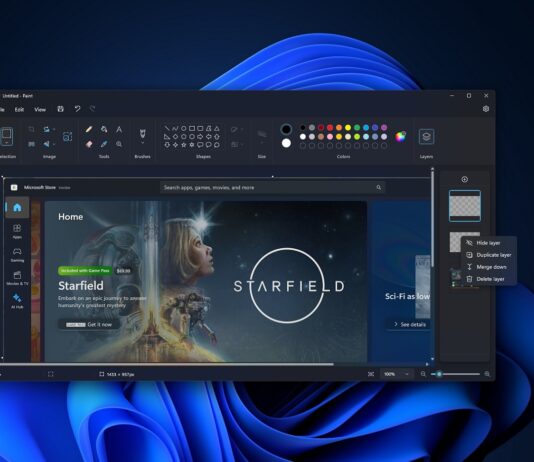Click the zoom out magnifier icon
This screenshot has width=534, height=462.
pos(423,374)
